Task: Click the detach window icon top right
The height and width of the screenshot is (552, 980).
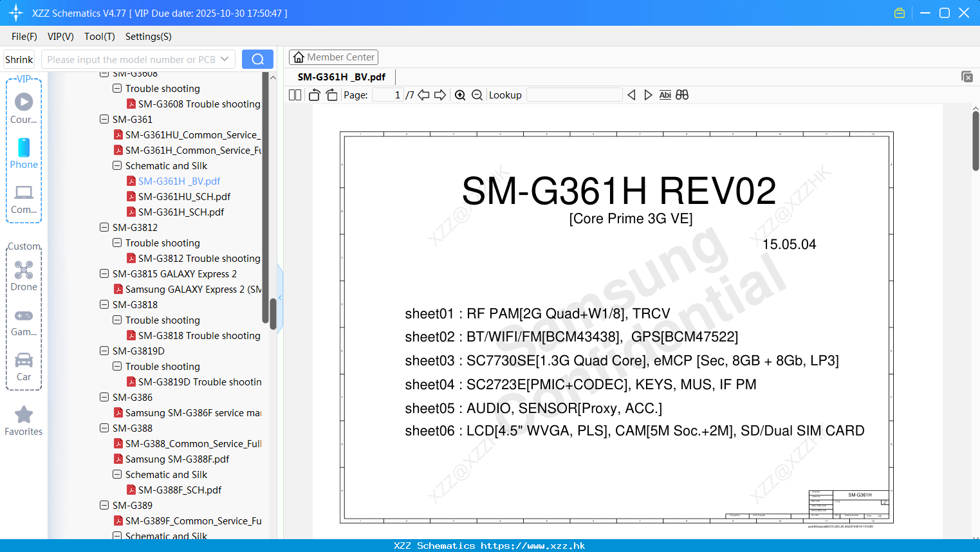Action: click(967, 77)
